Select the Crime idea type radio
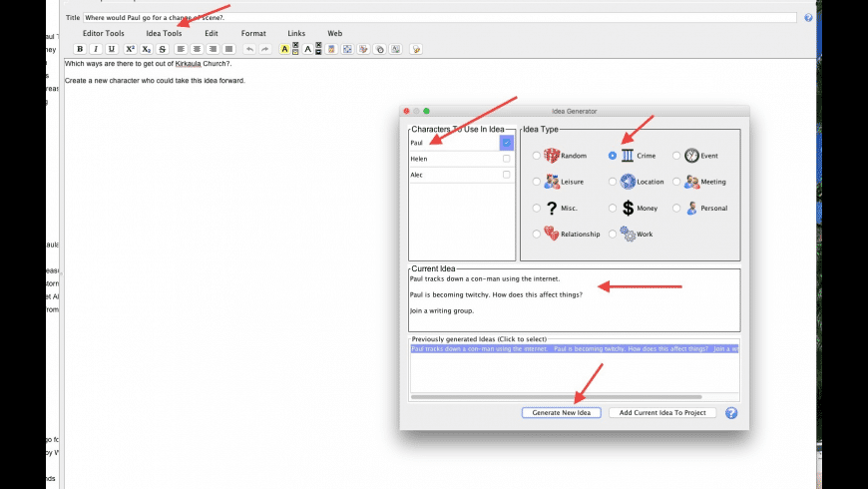This screenshot has height=489, width=868. 613,156
